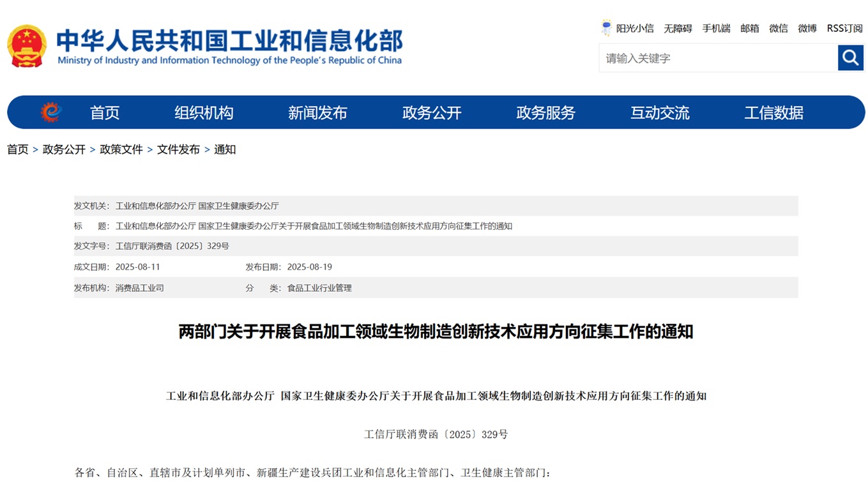The width and height of the screenshot is (868, 488).
Task: Click the national emblem logo
Action: click(x=27, y=46)
